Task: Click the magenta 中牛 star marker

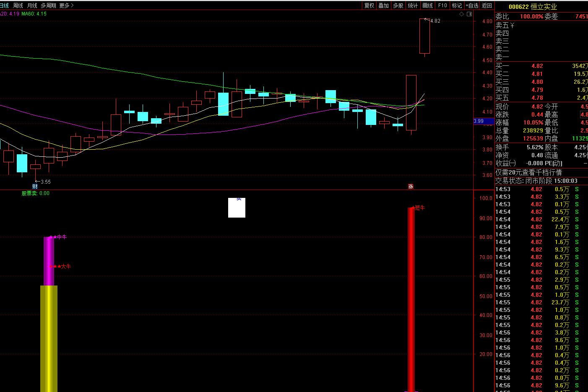Action: click(x=53, y=237)
